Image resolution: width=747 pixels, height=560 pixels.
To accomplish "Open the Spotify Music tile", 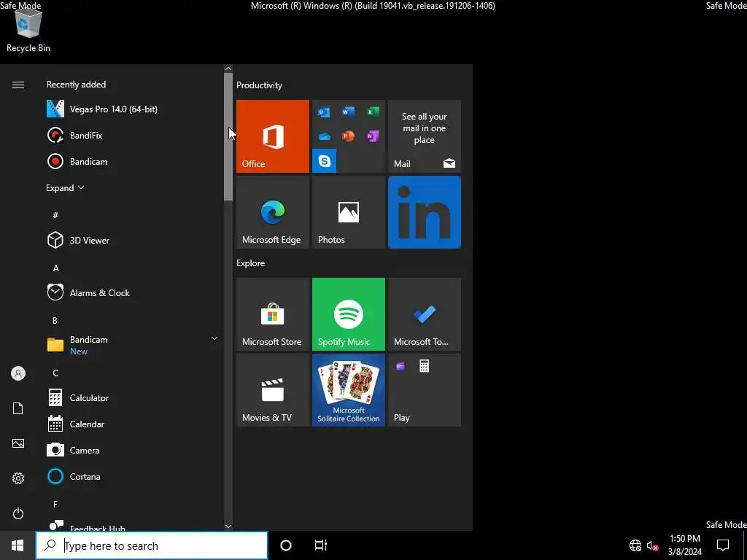I will click(x=348, y=314).
